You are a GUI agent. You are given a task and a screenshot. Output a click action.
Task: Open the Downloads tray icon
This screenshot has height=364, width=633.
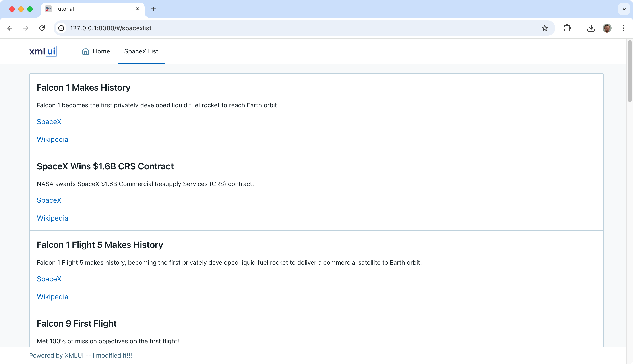tap(591, 28)
